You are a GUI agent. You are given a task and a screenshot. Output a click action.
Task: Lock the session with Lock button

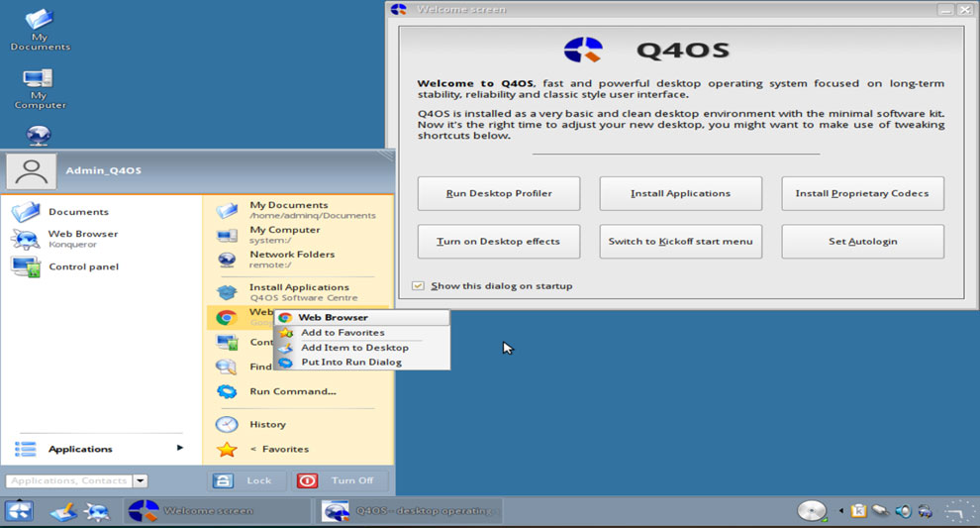[246, 480]
